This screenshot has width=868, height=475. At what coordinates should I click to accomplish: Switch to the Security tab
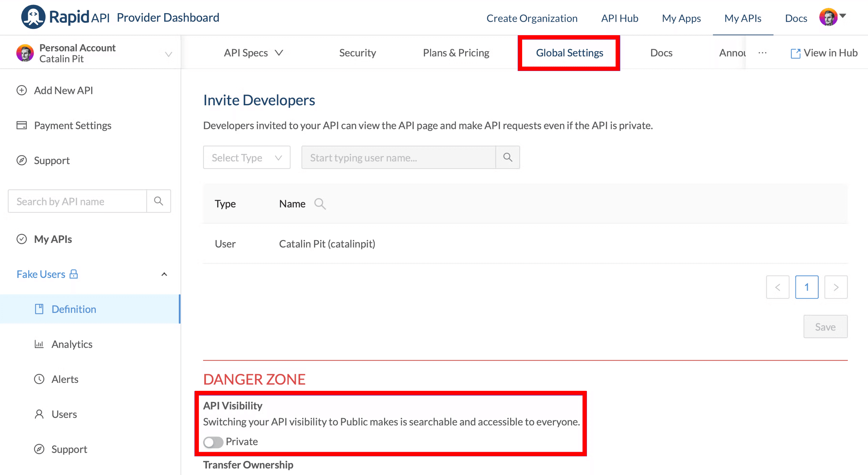pyautogui.click(x=358, y=53)
